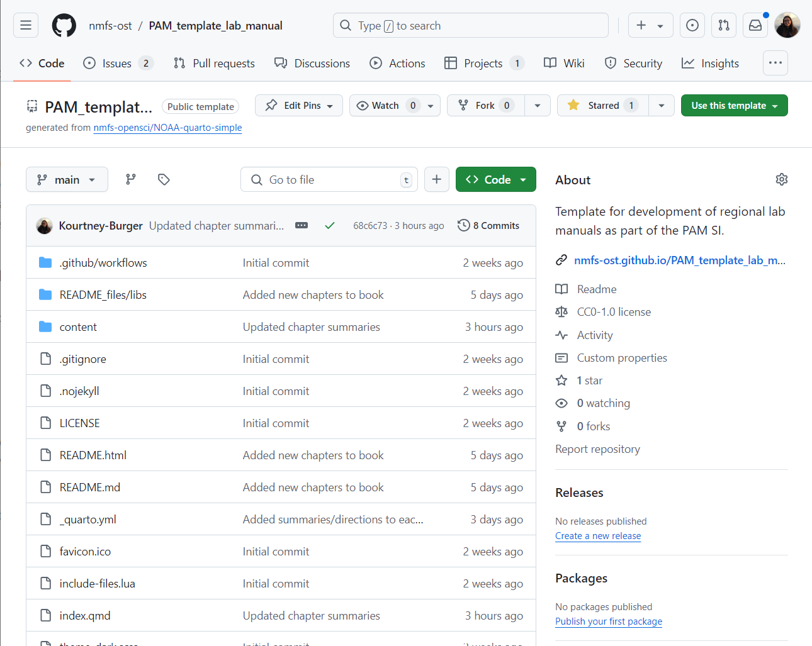Open the Wiki tab

pyautogui.click(x=565, y=63)
